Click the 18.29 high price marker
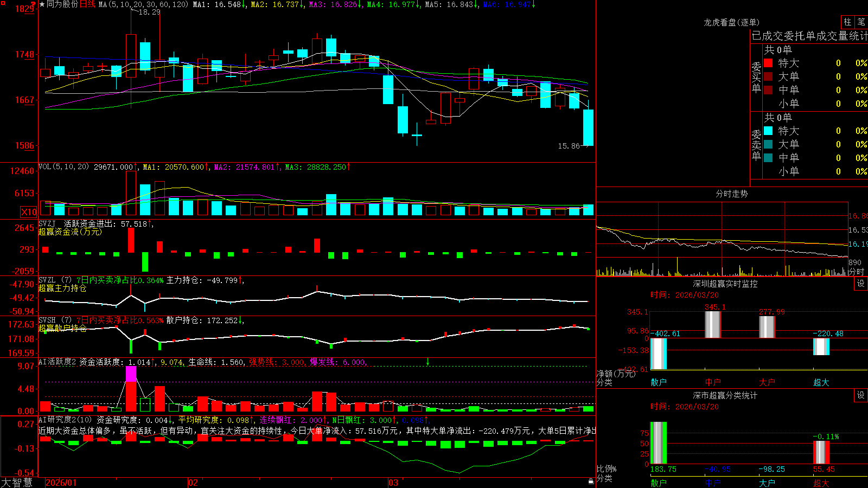 (149, 12)
